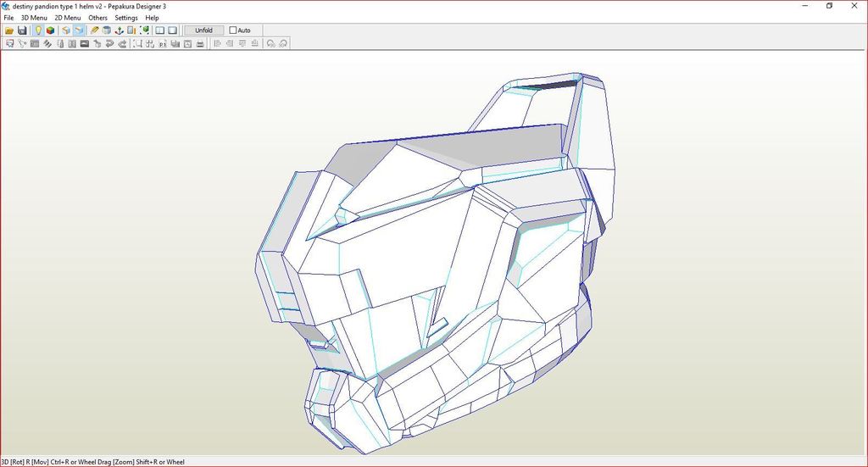Click the blue and orange panel icon
868x467 pixels.
click(131, 31)
